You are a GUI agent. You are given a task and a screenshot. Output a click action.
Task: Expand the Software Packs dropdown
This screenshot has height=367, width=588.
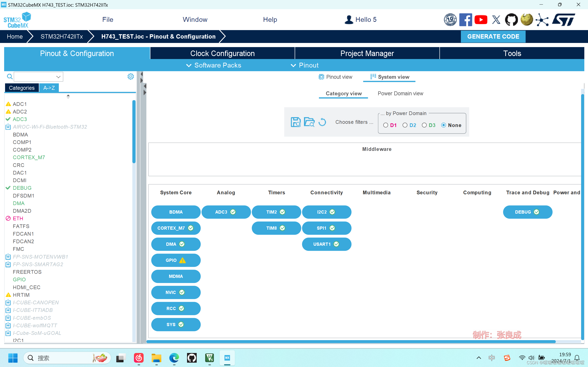214,65
